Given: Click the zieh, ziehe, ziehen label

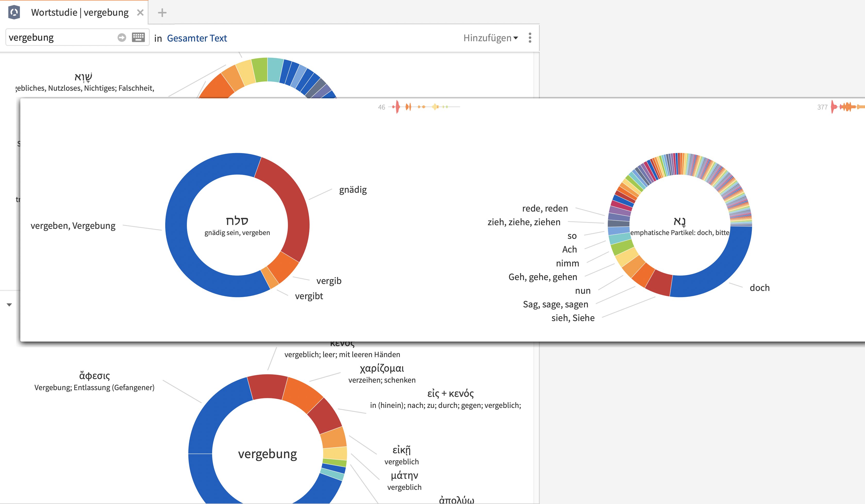Looking at the screenshot, I should pos(524,222).
